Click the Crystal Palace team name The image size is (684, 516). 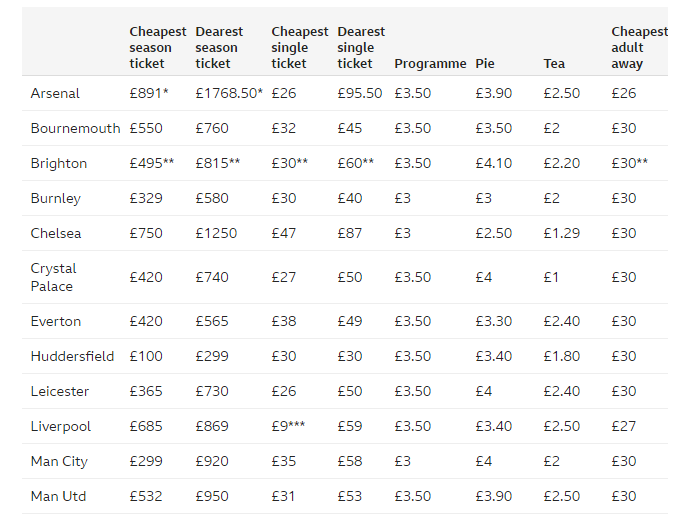tap(53, 277)
